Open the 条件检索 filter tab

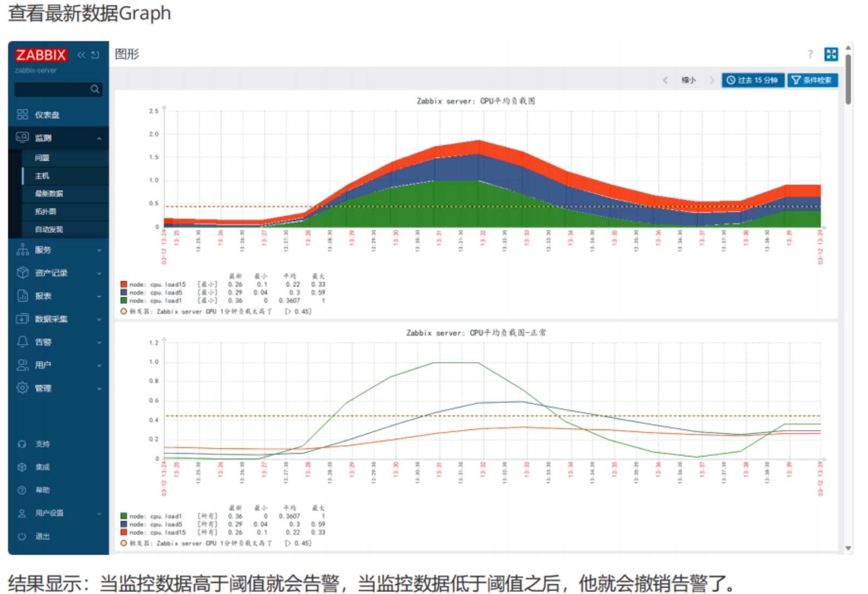click(812, 80)
